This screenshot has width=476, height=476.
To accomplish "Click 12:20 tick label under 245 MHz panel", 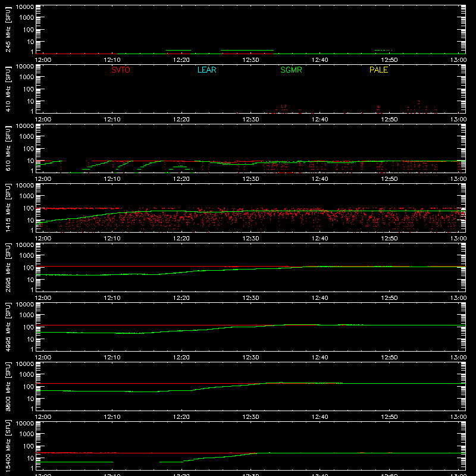I will (181, 60).
